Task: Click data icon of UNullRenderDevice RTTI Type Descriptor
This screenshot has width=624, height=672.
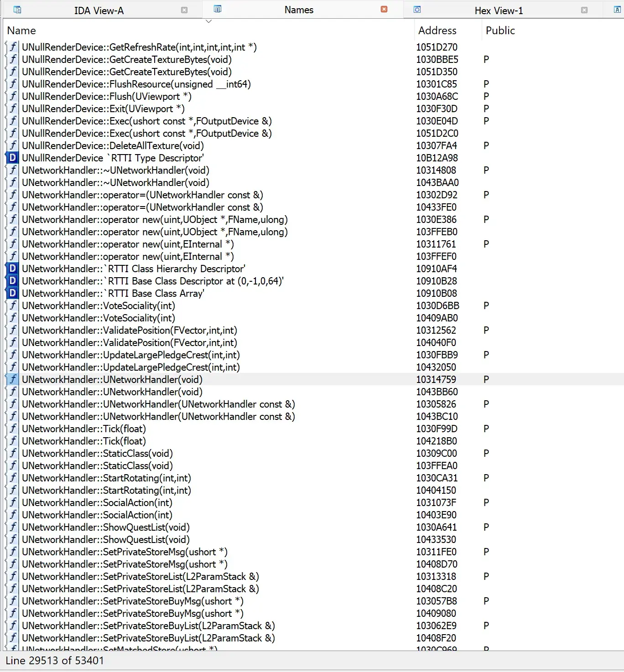Action: point(13,158)
